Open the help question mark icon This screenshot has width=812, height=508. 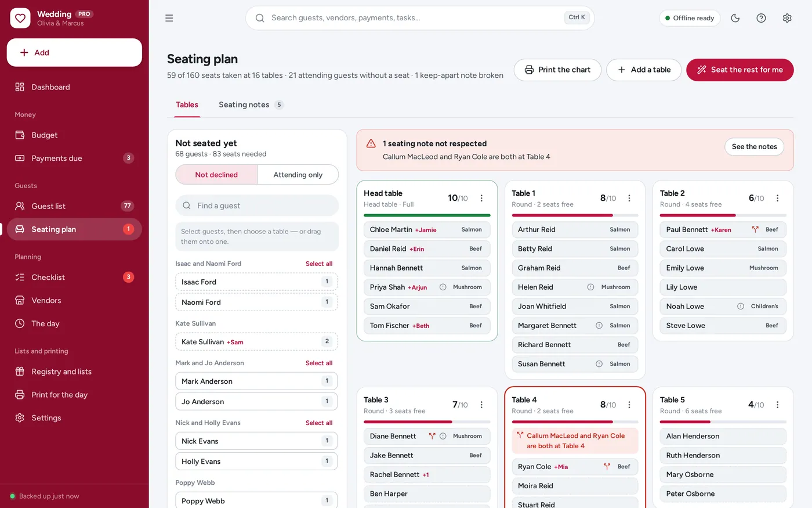[x=762, y=18]
